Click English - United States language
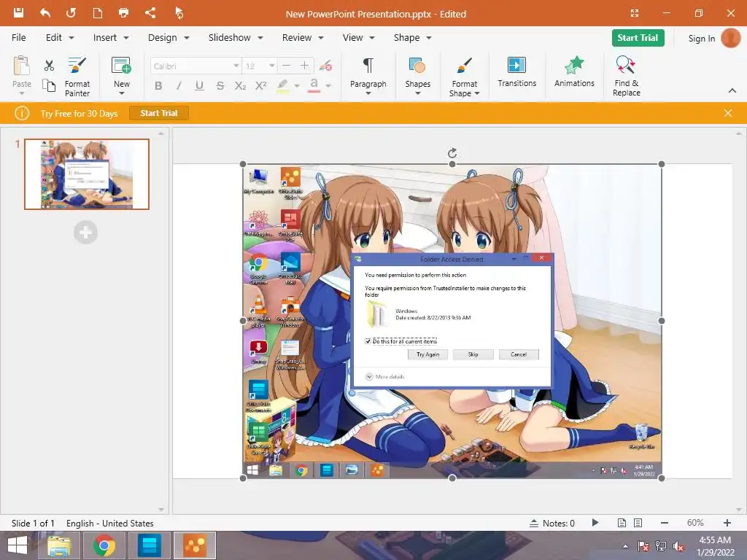The height and width of the screenshot is (560, 747). click(109, 524)
